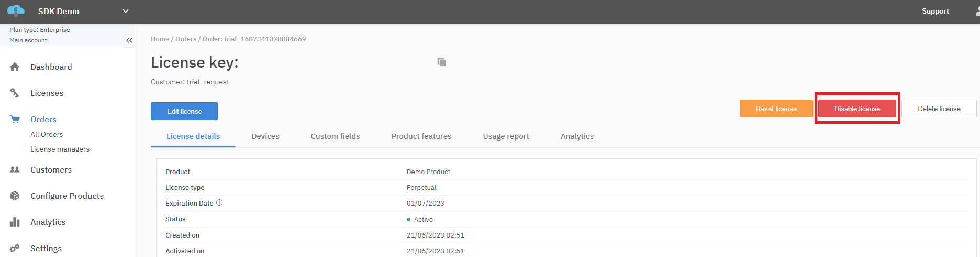Click the cloud logo icon

16,10
